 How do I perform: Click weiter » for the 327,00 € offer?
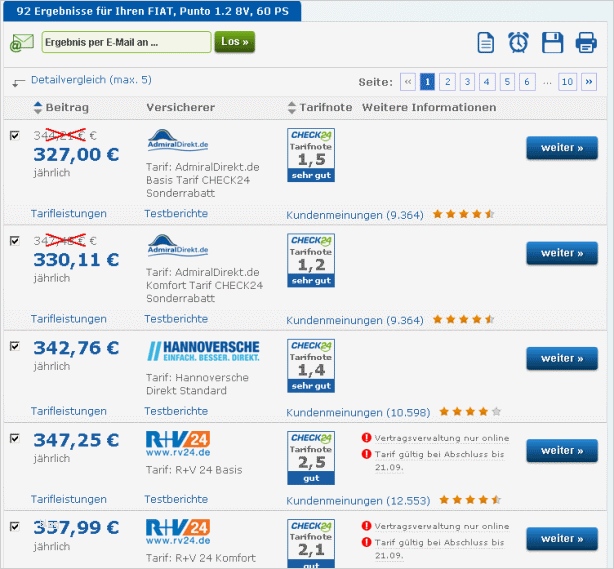pos(562,148)
